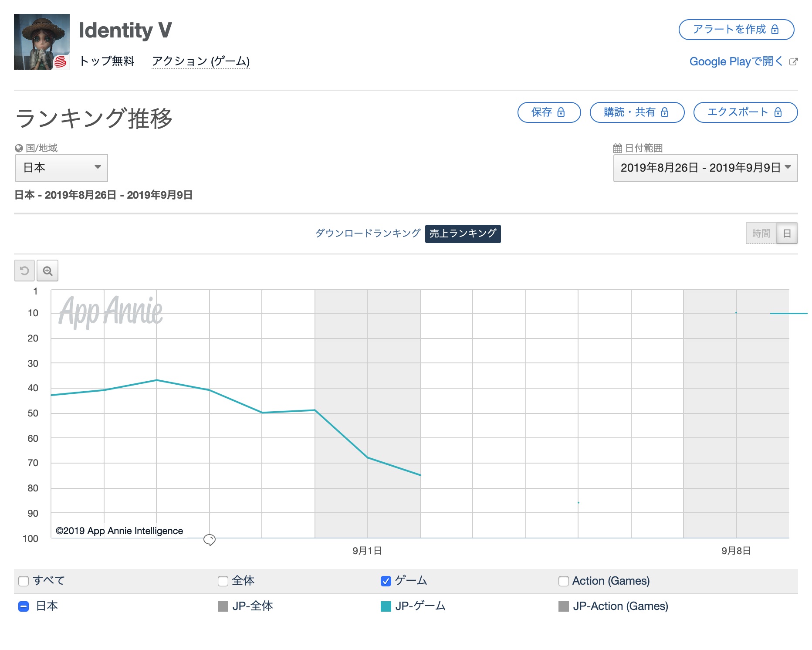The image size is (812, 650).
Task: Select the 日 granularity button
Action: click(787, 234)
